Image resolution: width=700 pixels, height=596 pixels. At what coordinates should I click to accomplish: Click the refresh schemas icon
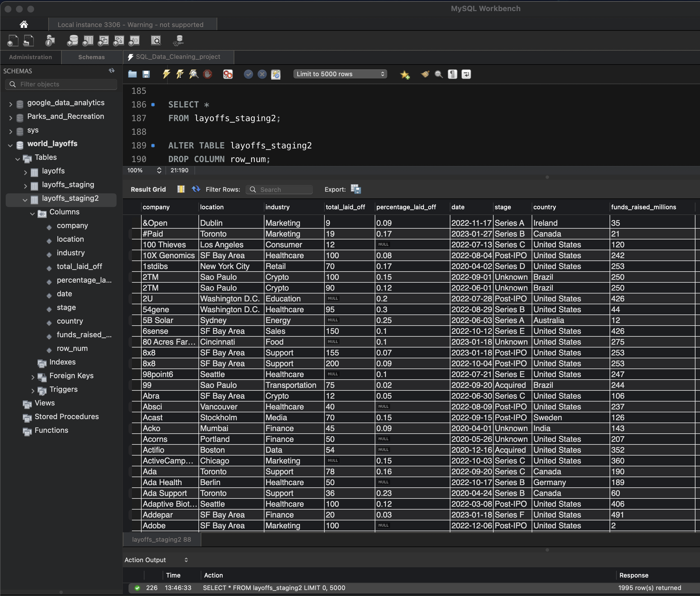(111, 71)
